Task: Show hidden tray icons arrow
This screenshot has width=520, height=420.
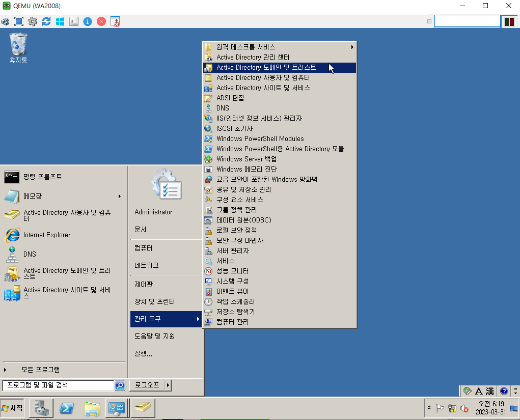Action: (x=429, y=408)
